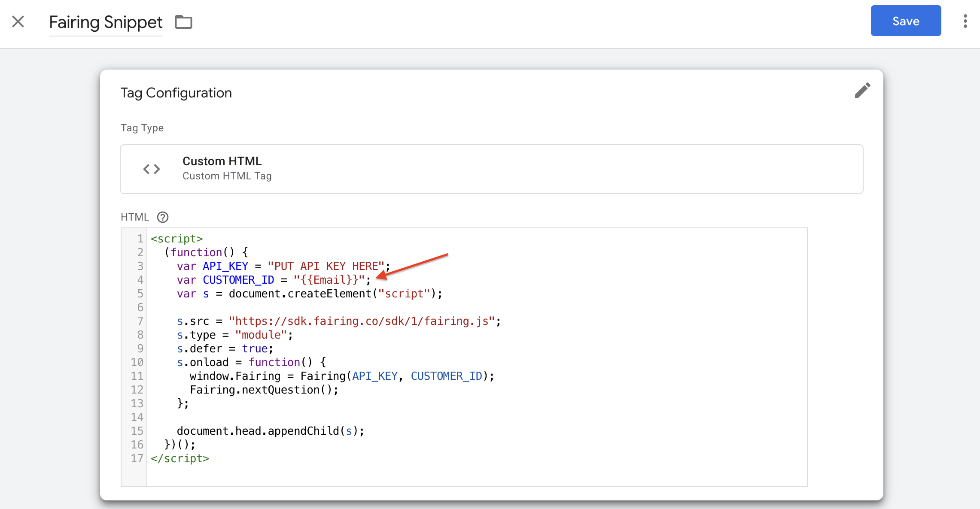Rename the tag title Fairing Snippet
This screenshot has width=980, height=509.
point(106,22)
